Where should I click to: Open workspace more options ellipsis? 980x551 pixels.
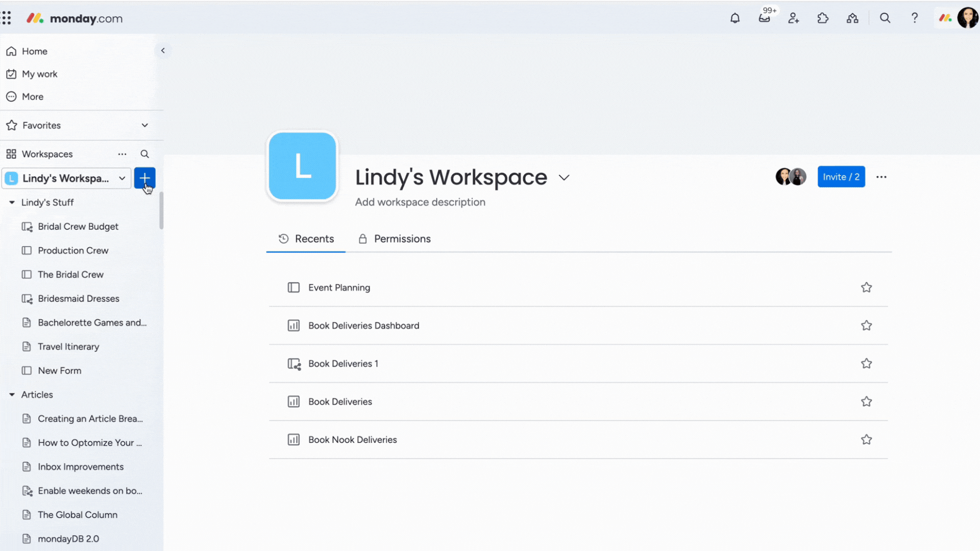tap(881, 177)
